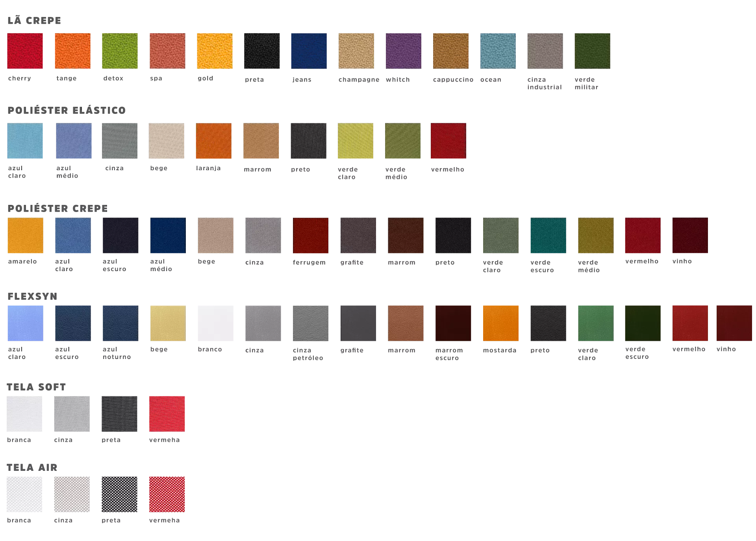Select the dark navy blue swatch, first row

[308, 50]
